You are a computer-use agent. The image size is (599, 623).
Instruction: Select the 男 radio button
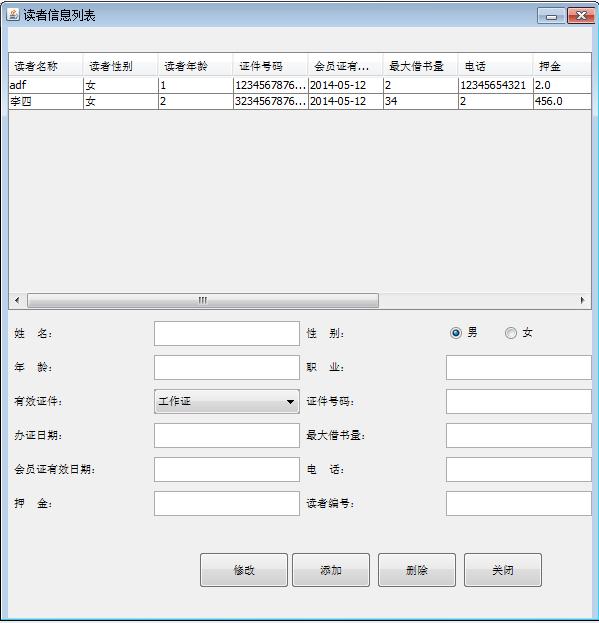click(x=456, y=333)
